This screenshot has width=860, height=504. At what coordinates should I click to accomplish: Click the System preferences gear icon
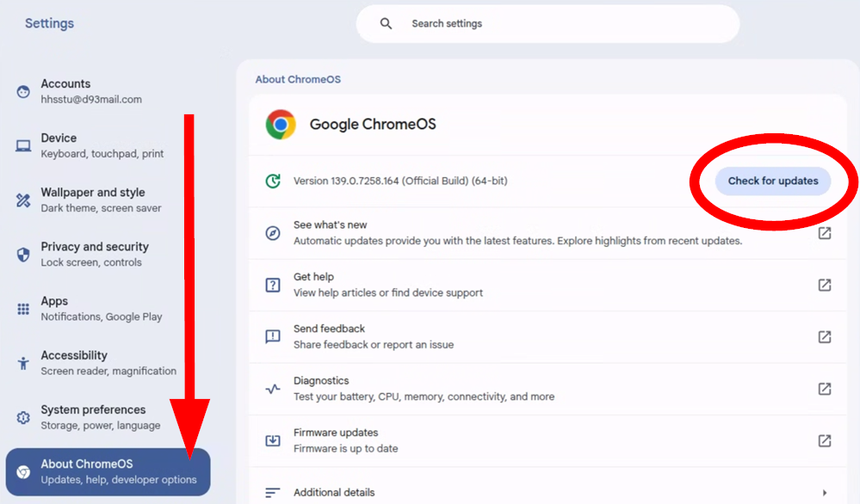pos(23,417)
